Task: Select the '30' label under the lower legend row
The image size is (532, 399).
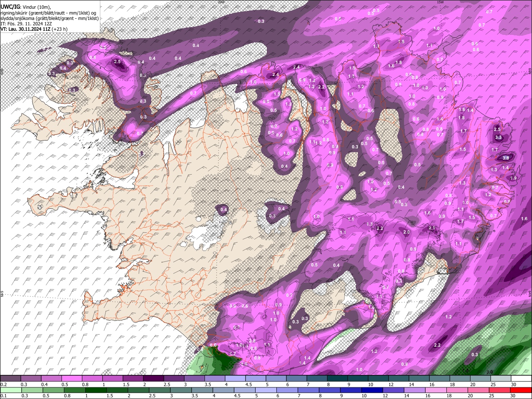Action: pyautogui.click(x=513, y=396)
